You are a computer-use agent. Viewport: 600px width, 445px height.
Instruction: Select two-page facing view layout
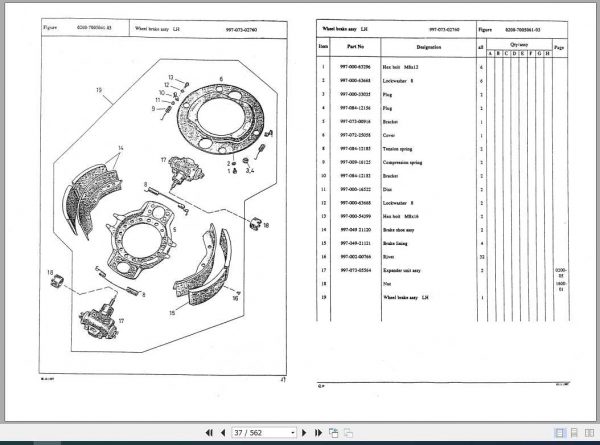(589, 433)
